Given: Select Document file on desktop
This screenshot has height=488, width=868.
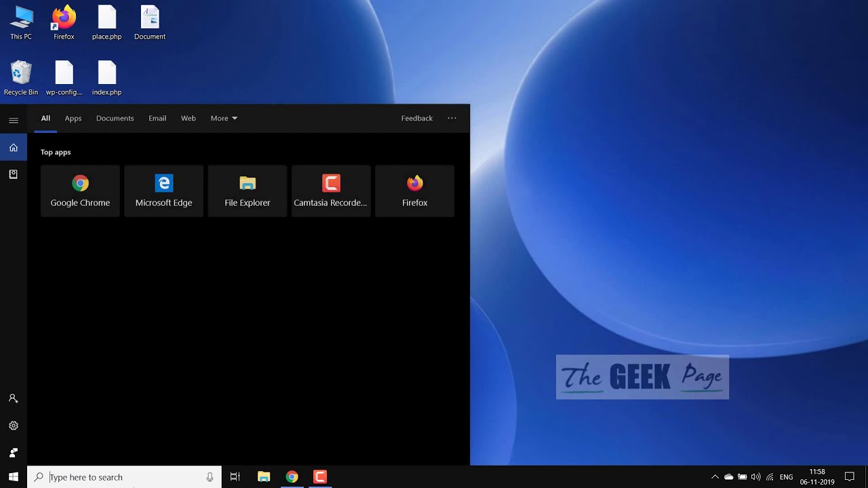Looking at the screenshot, I should (150, 22).
